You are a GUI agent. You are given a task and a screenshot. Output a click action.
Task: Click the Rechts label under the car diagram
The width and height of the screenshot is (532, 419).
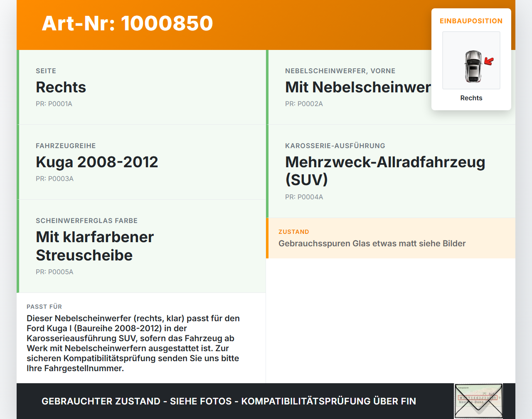pos(471,98)
